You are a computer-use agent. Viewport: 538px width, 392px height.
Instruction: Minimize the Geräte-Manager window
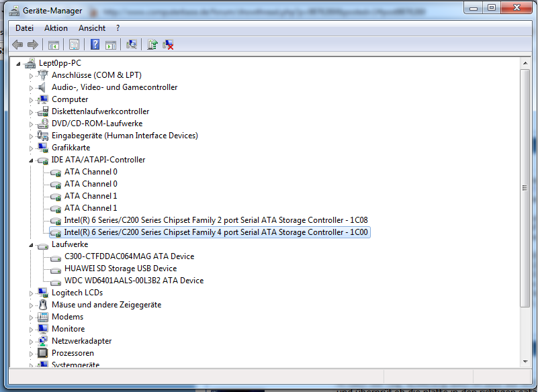[474, 8]
